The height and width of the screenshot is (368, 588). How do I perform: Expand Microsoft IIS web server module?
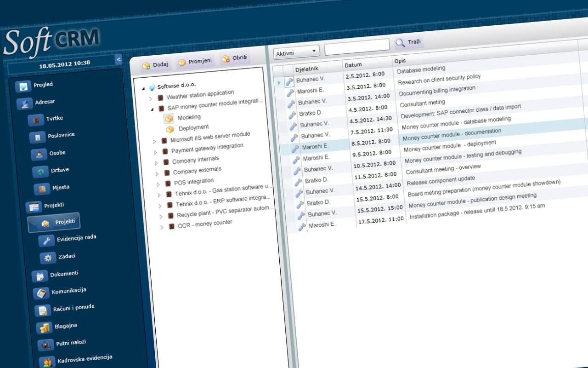click(155, 141)
